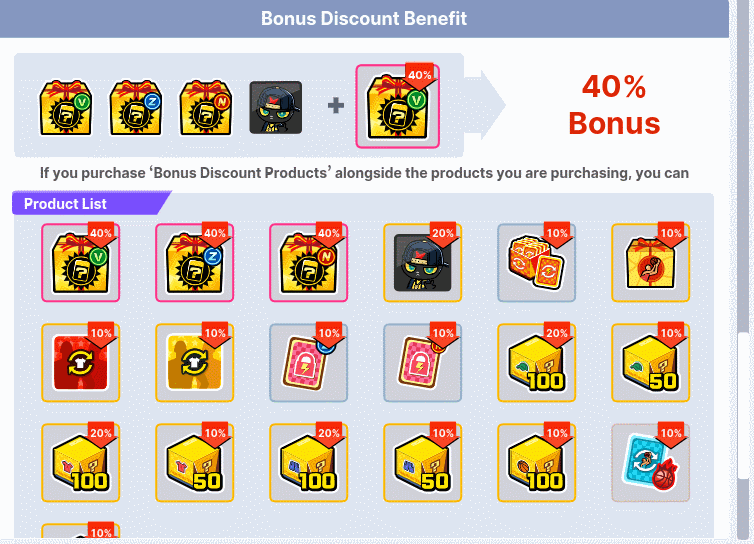Select the blue pants 100 box
Screen dimensions: 754x544
point(308,463)
